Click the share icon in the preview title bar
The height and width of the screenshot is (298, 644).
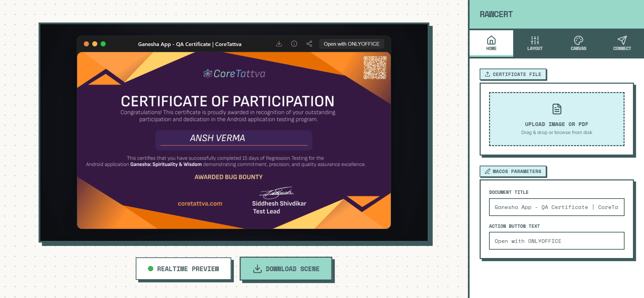coord(309,44)
